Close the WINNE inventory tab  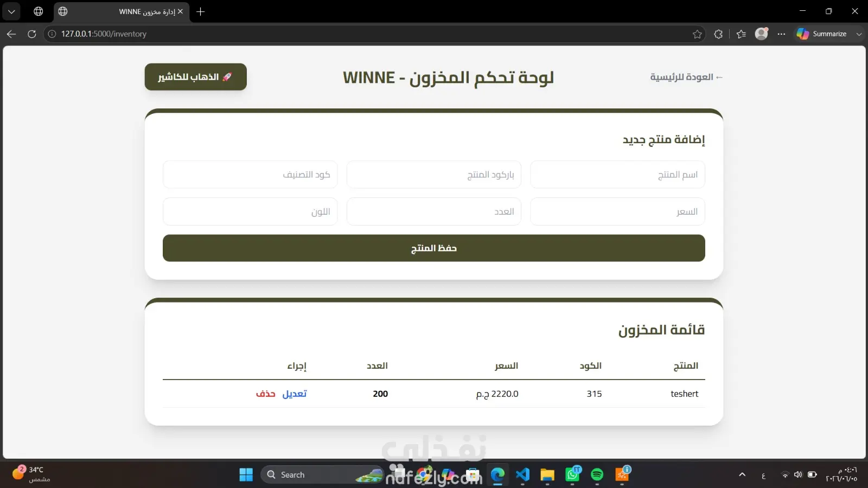coord(180,11)
